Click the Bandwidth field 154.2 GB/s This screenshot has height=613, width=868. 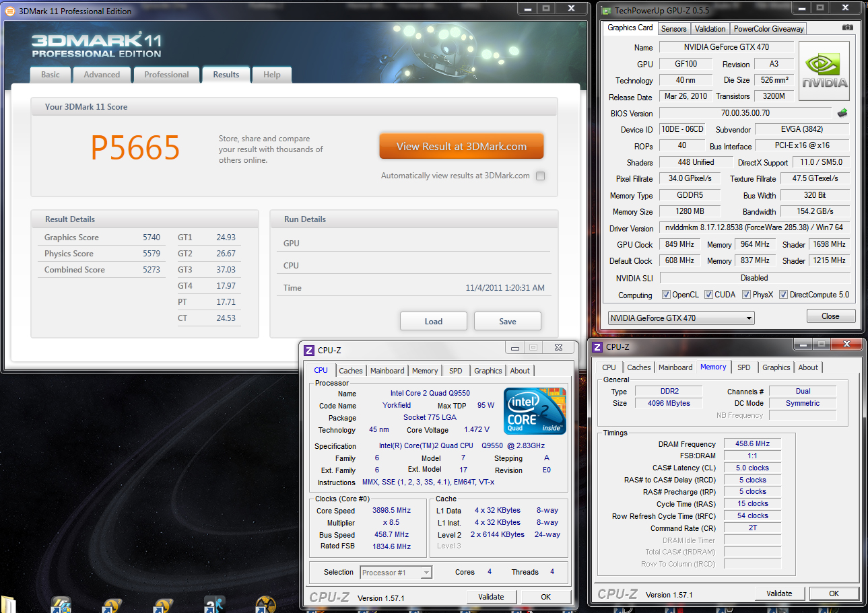(815, 211)
